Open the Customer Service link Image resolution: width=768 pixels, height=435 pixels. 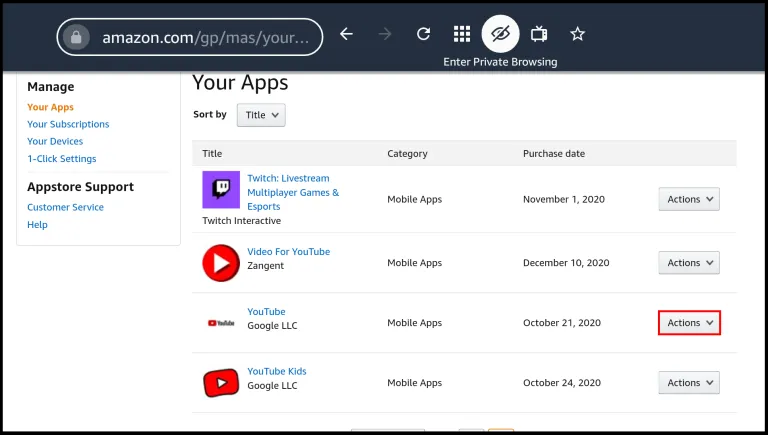point(65,207)
